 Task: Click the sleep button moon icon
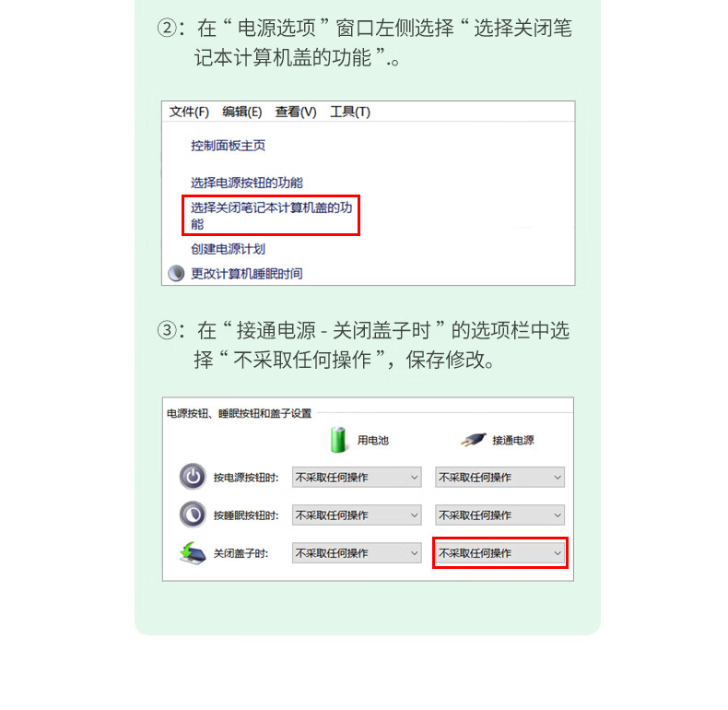click(x=193, y=515)
